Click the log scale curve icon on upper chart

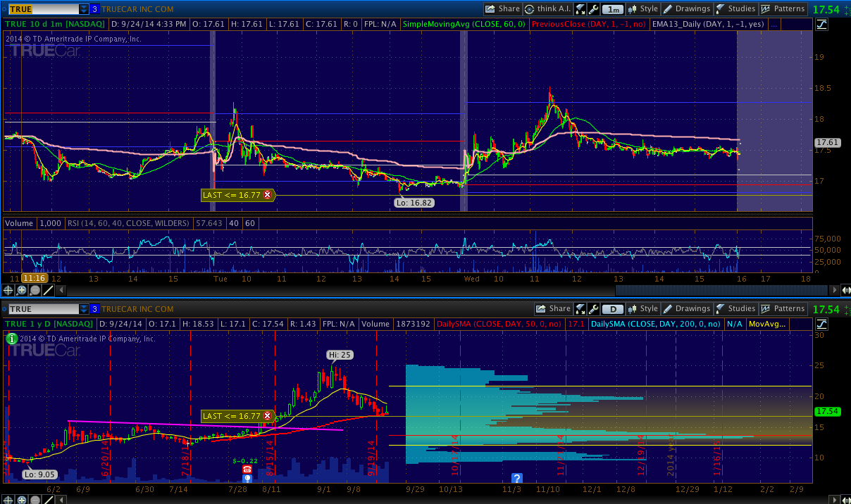pyautogui.click(x=821, y=25)
